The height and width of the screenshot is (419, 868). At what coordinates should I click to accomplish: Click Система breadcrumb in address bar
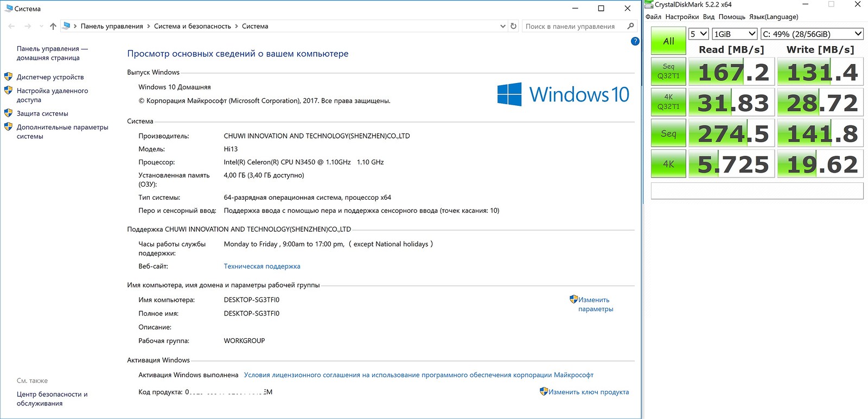[255, 26]
